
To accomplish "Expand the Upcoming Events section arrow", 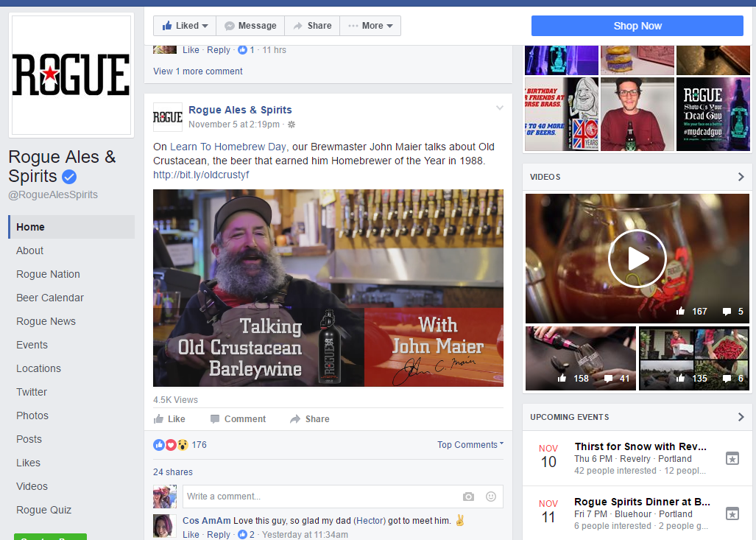I will pos(741,416).
